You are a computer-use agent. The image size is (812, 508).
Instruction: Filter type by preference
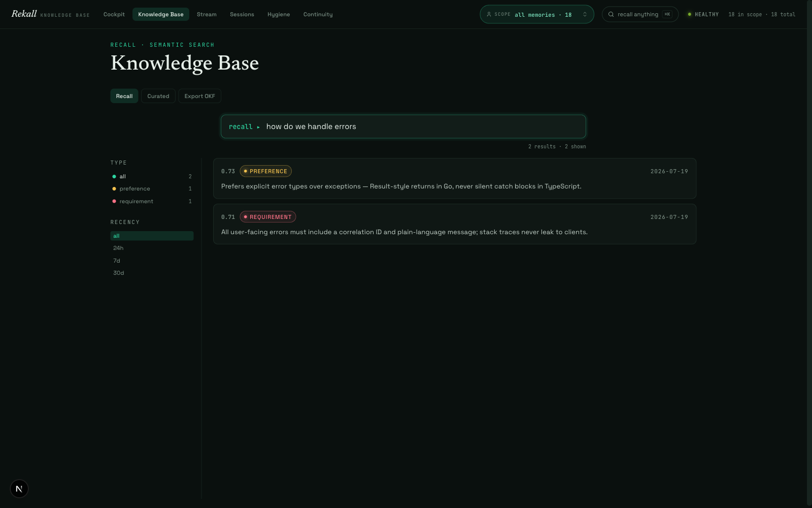tap(152, 188)
